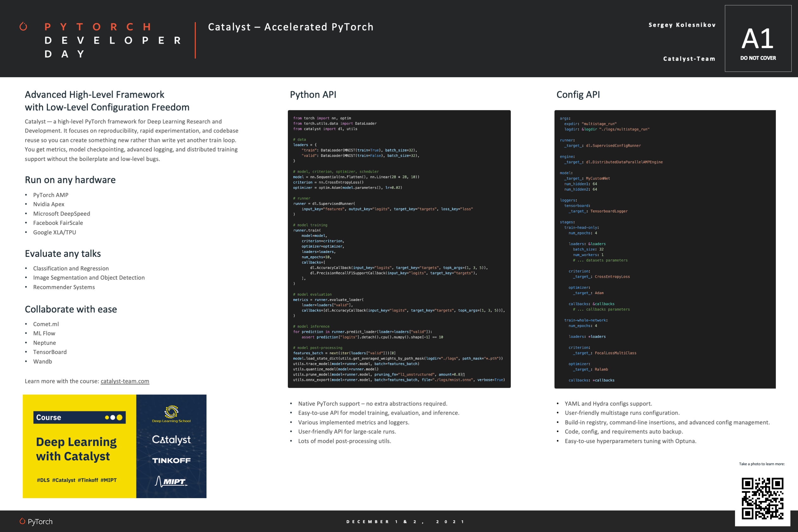Click the A1 DO NOT COVER box

click(758, 38)
